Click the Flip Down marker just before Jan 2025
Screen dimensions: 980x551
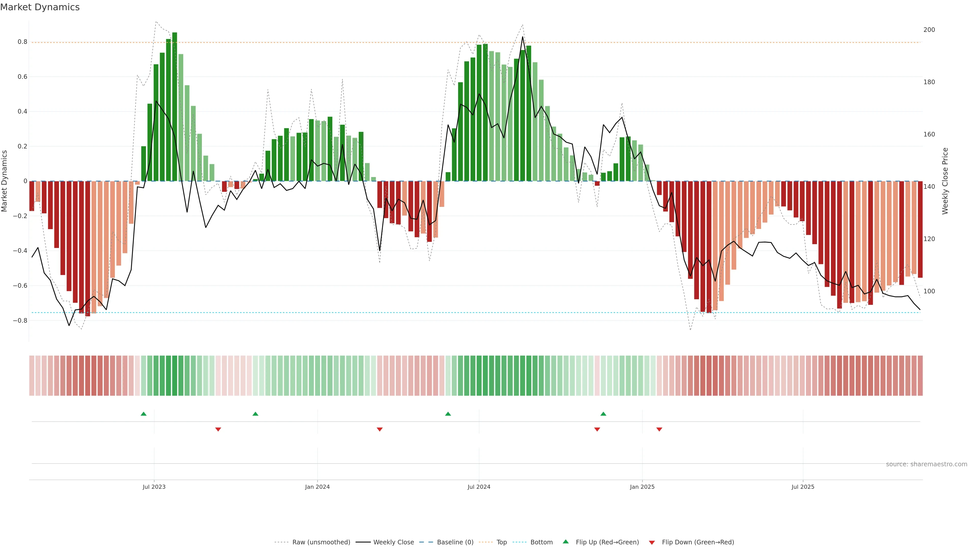[597, 429]
